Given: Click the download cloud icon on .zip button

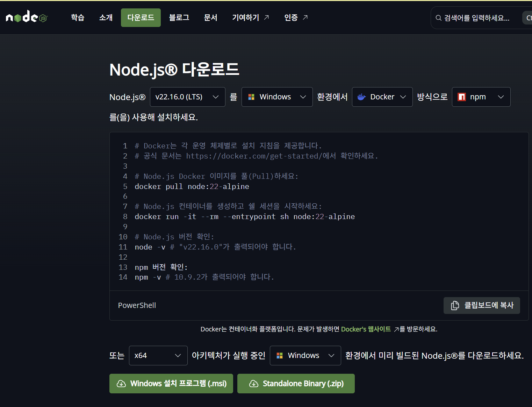Looking at the screenshot, I should 254,384.
